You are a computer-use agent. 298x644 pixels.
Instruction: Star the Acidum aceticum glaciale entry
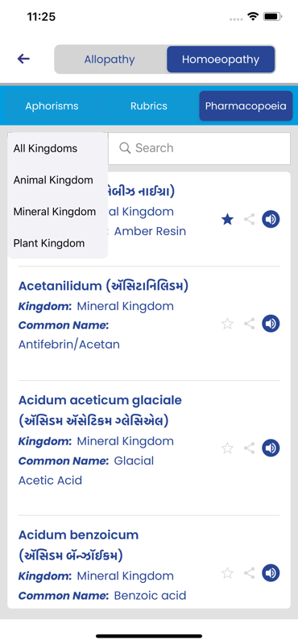(227, 448)
